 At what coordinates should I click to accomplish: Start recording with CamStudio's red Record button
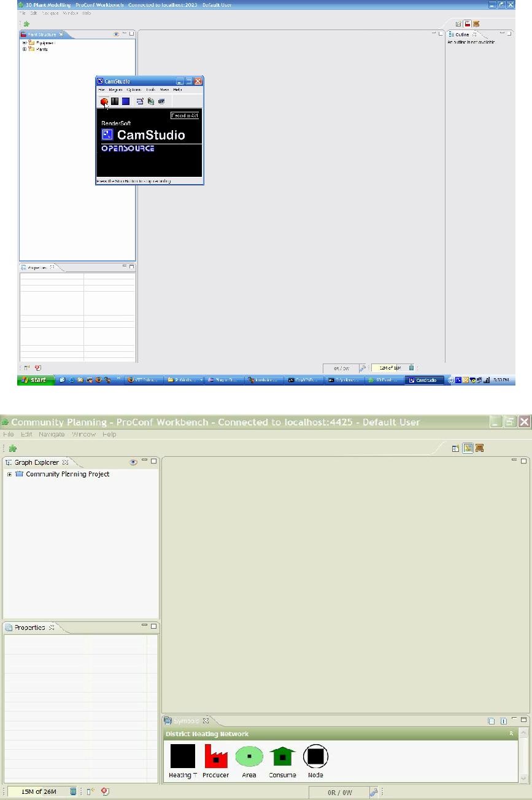[104, 101]
